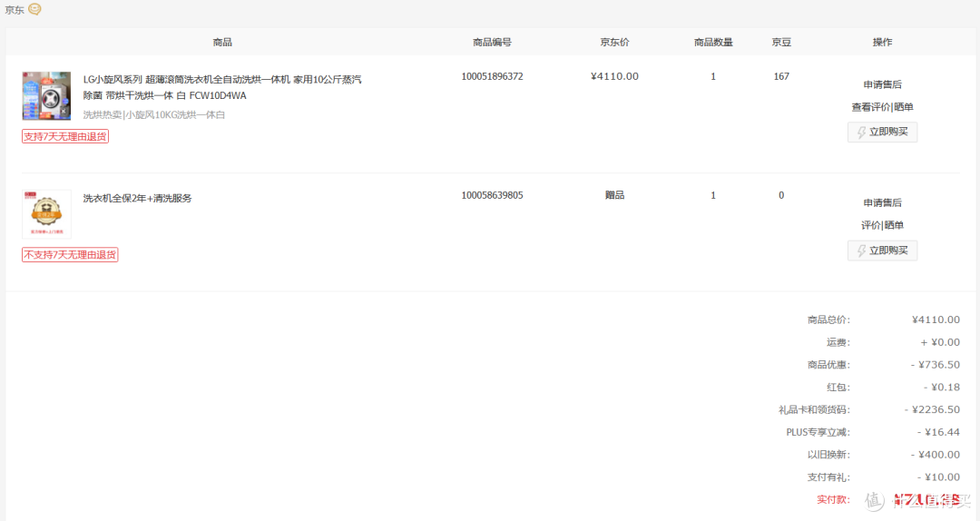Click 立即购买 for the LG washer
Viewport: 980px width, 521px height.
(x=883, y=132)
